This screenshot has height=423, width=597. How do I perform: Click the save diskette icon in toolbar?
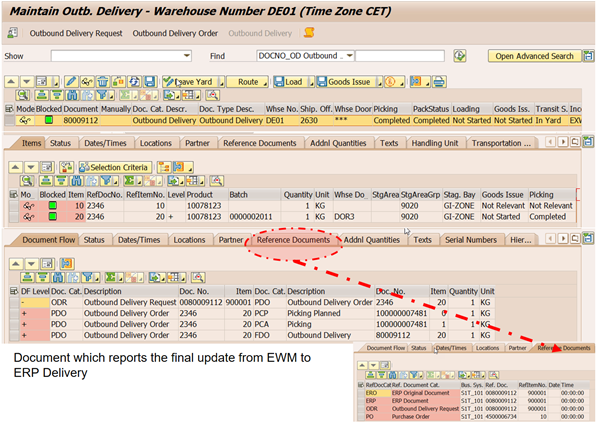click(150, 82)
